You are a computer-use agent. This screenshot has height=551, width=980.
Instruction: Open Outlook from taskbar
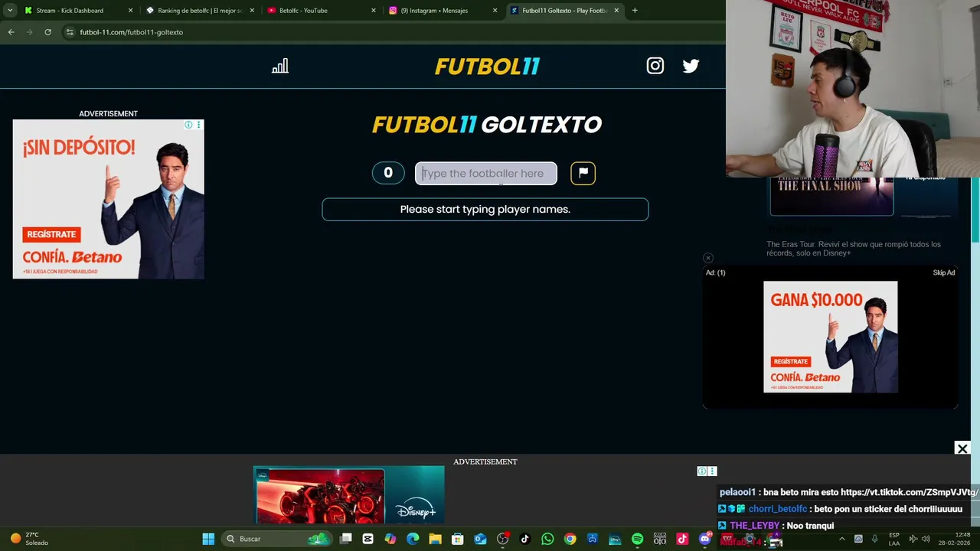click(480, 539)
